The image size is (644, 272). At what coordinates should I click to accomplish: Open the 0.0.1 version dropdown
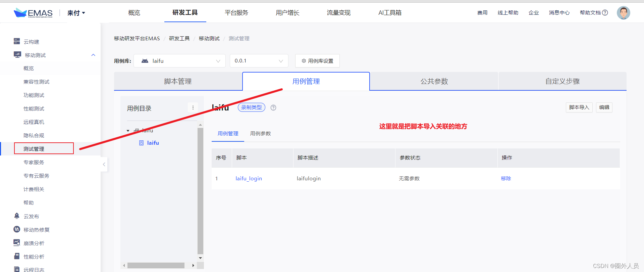point(259,61)
